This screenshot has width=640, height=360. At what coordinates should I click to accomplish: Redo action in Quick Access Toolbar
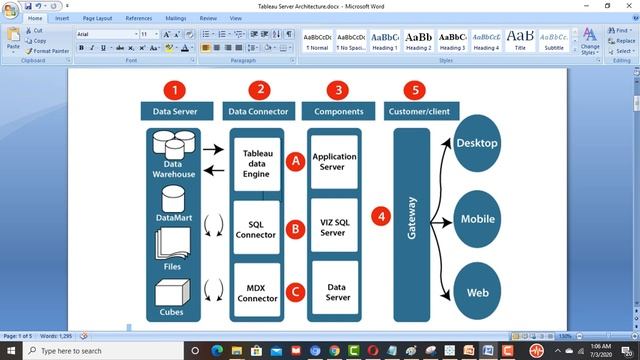click(54, 6)
